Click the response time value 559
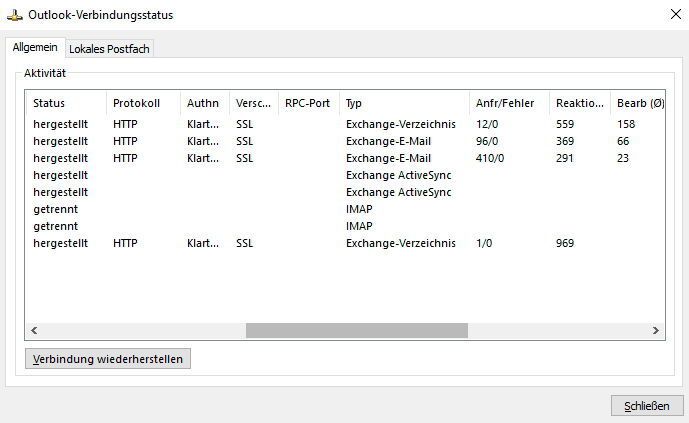The height and width of the screenshot is (423, 689). tap(565, 124)
